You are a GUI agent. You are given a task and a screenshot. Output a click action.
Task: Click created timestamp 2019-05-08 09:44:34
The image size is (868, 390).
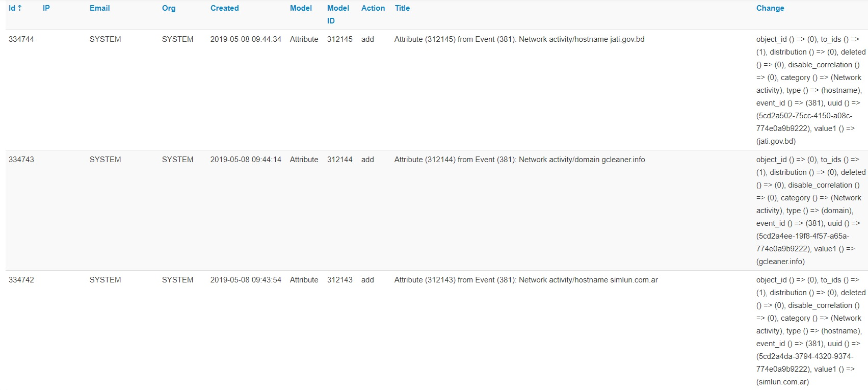coord(246,39)
